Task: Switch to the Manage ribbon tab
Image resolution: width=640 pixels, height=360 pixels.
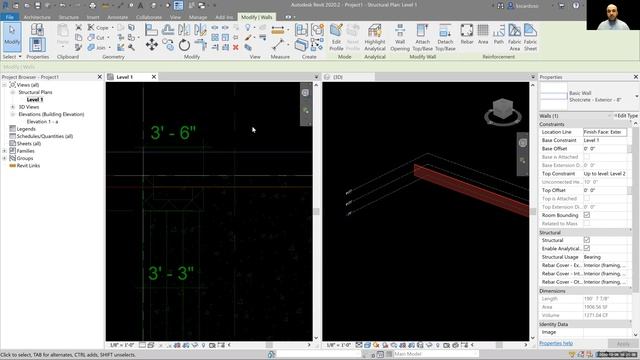Action: [198, 17]
